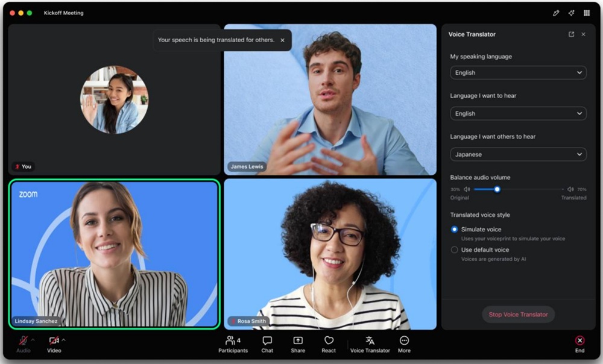Screen dimensions: 603x364
Task: Click the You name label
Action: pyautogui.click(x=23, y=166)
